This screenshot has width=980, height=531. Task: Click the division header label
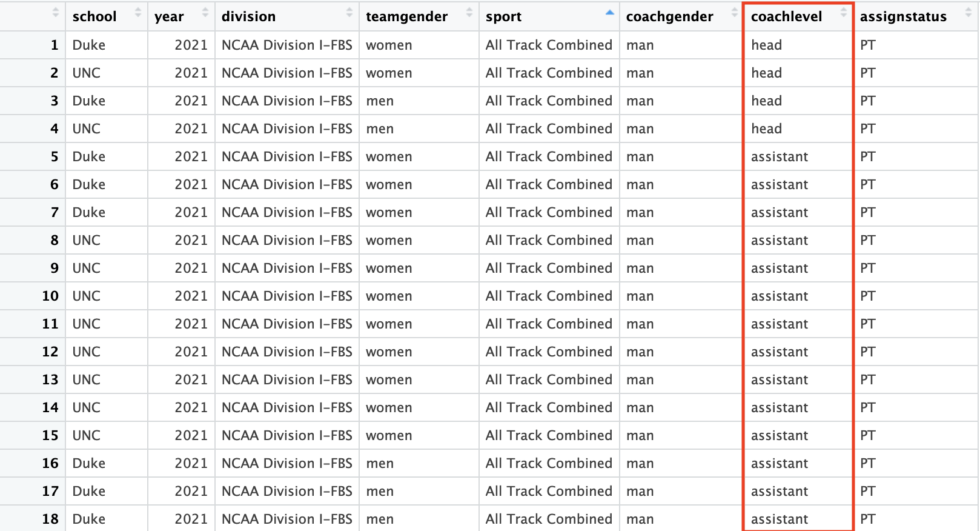point(248,17)
